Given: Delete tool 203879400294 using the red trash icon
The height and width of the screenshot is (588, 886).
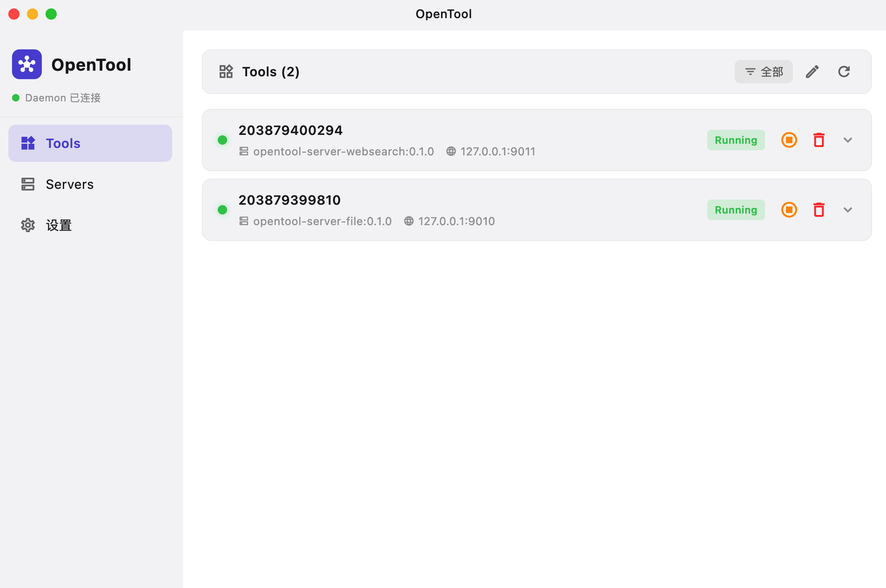Looking at the screenshot, I should click(x=819, y=140).
